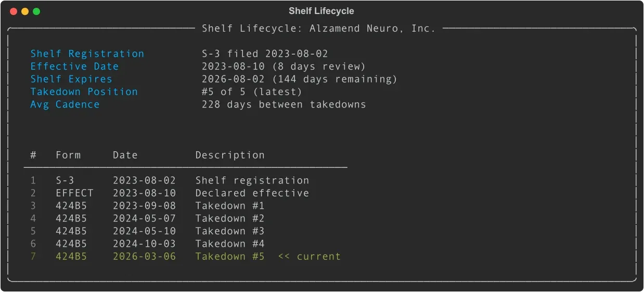Screen dimensions: 644x292
Task: Click the 'Form' column header
Action: [68, 155]
